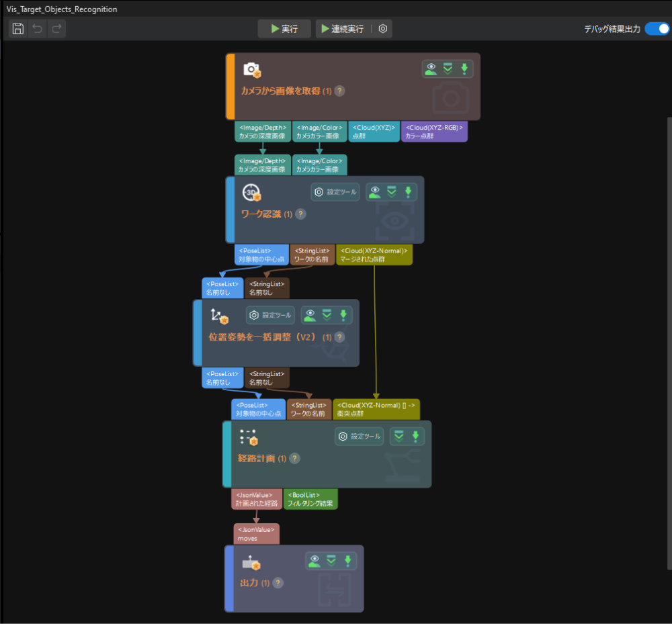
Task: Select the ワーク認識 step title
Action: [x=266, y=214]
